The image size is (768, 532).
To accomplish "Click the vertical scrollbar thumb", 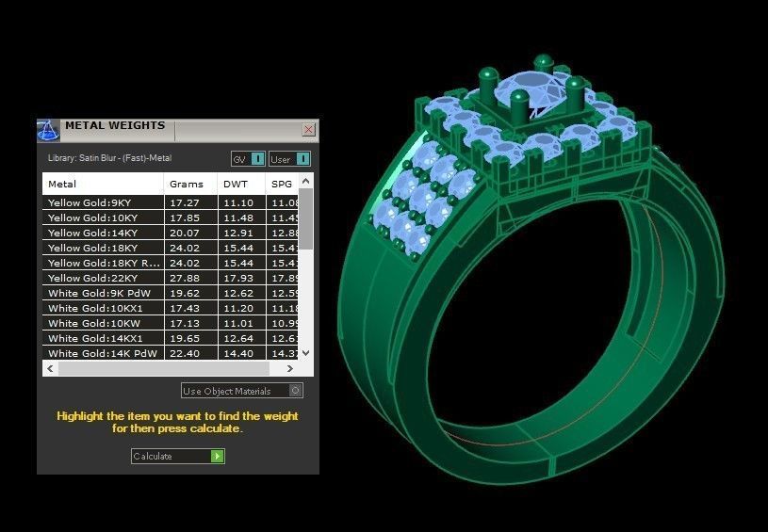I will tap(306, 218).
